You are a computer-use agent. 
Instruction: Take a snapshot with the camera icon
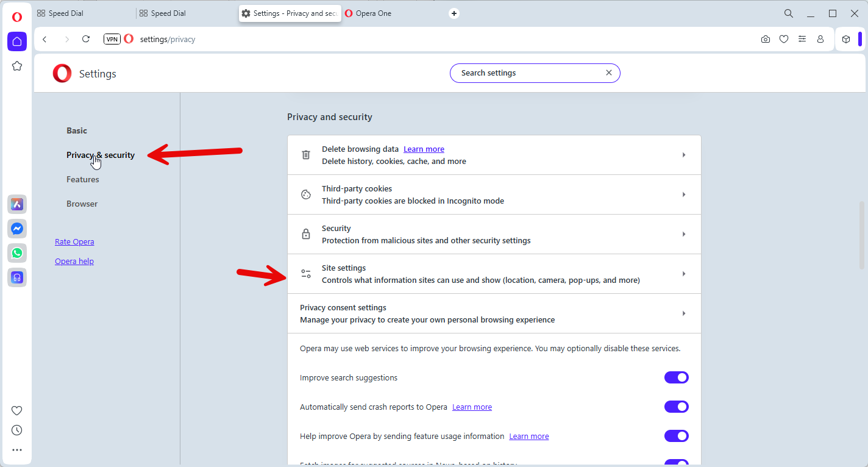pos(766,39)
